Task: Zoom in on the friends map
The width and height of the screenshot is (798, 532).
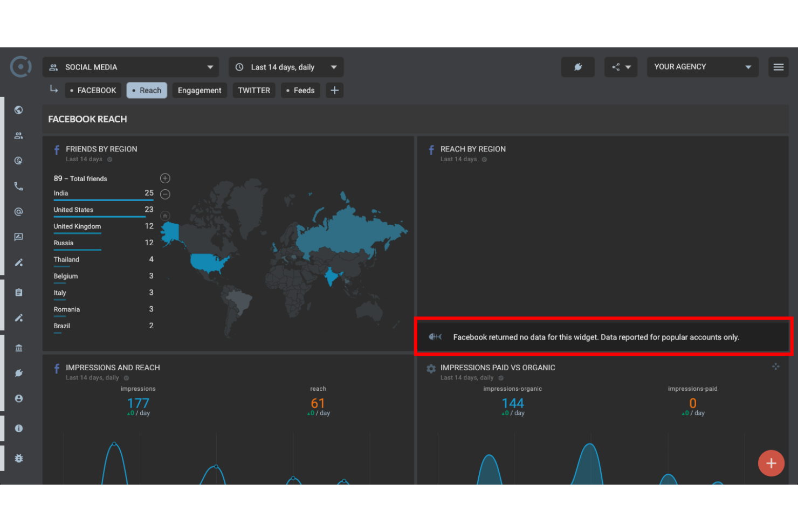Action: (166, 178)
